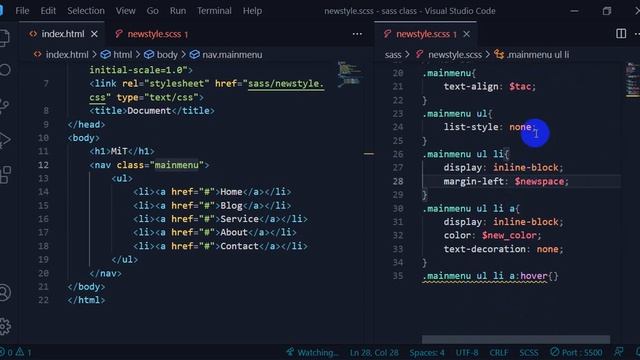Close the right newstyle.scss tab
The image size is (640, 360).
tap(467, 34)
